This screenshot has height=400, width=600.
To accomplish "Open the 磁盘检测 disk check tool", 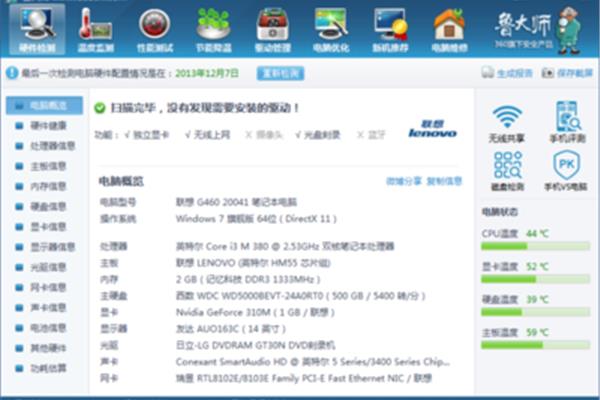I will pyautogui.click(x=507, y=171).
